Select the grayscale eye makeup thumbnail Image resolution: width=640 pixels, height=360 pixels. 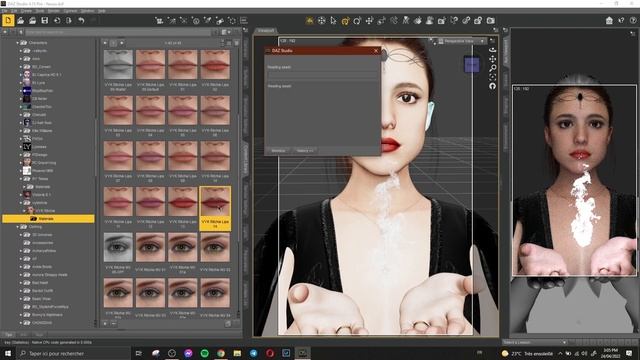118,247
